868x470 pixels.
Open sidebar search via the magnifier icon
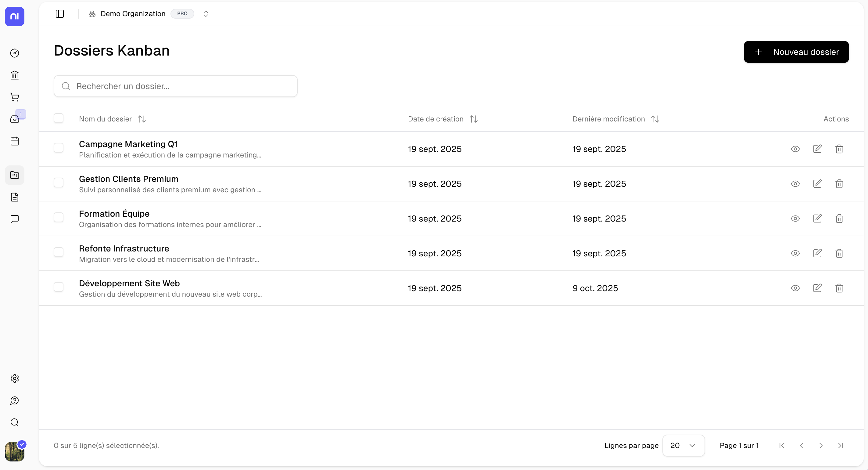(15, 422)
